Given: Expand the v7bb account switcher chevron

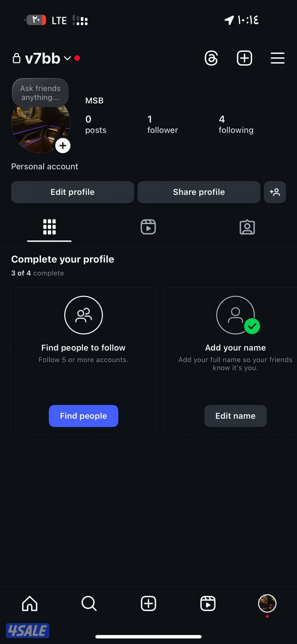Looking at the screenshot, I should pos(68,58).
